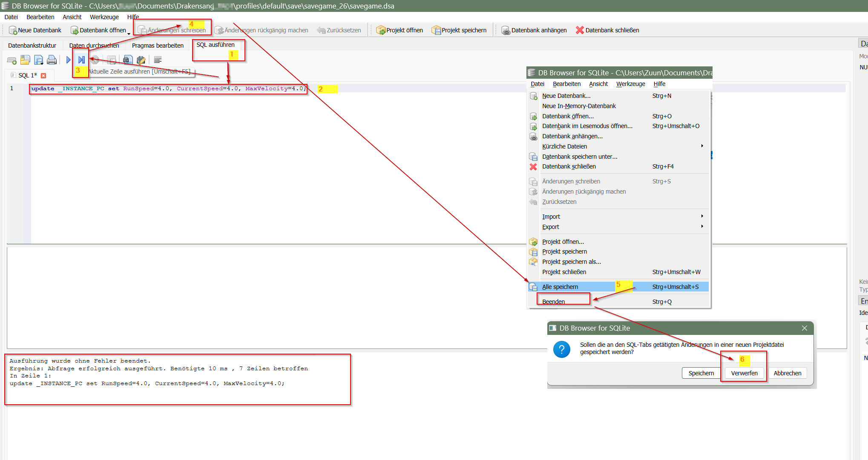This screenshot has height=460, width=868.
Task: Choose Alle speichern in the menu
Action: point(619,287)
